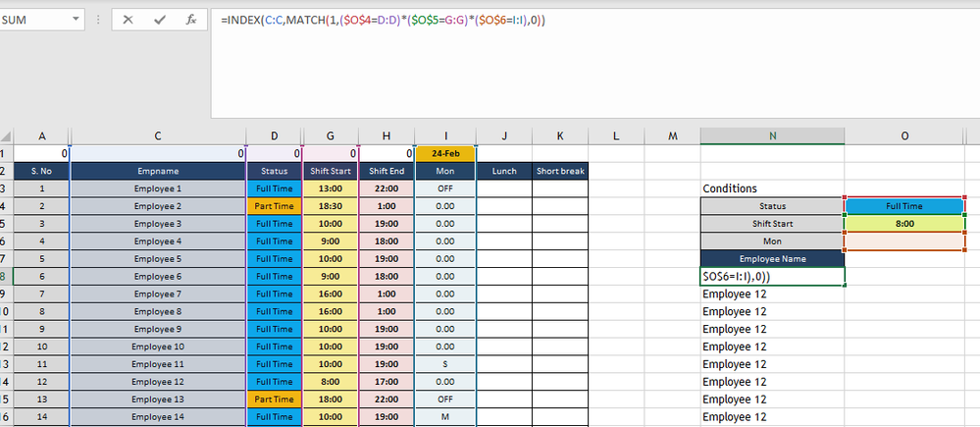This screenshot has height=427, width=980.
Task: Click the 24-Feb date cell
Action: pyautogui.click(x=445, y=153)
